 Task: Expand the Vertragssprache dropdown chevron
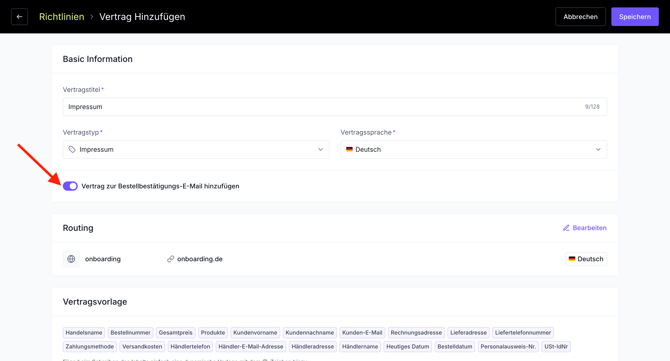[598, 150]
